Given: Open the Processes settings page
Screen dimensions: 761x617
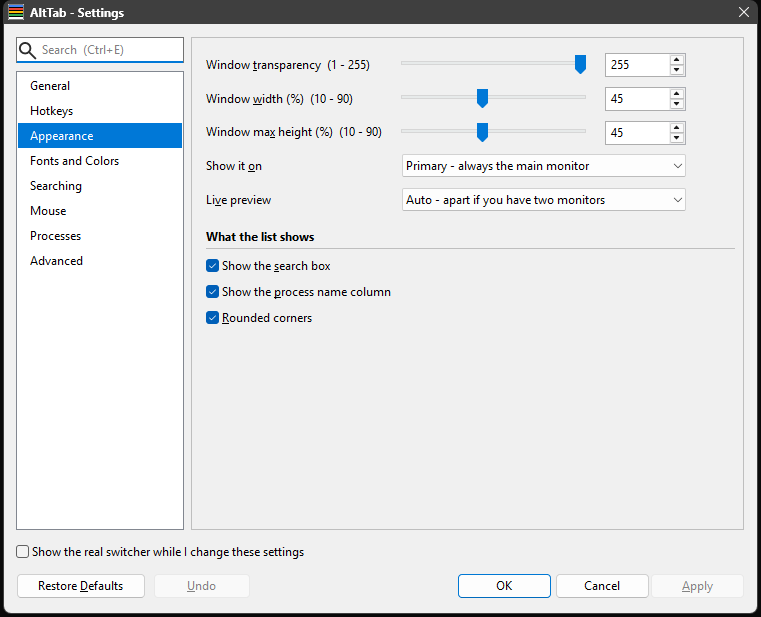Looking at the screenshot, I should 100,236.
